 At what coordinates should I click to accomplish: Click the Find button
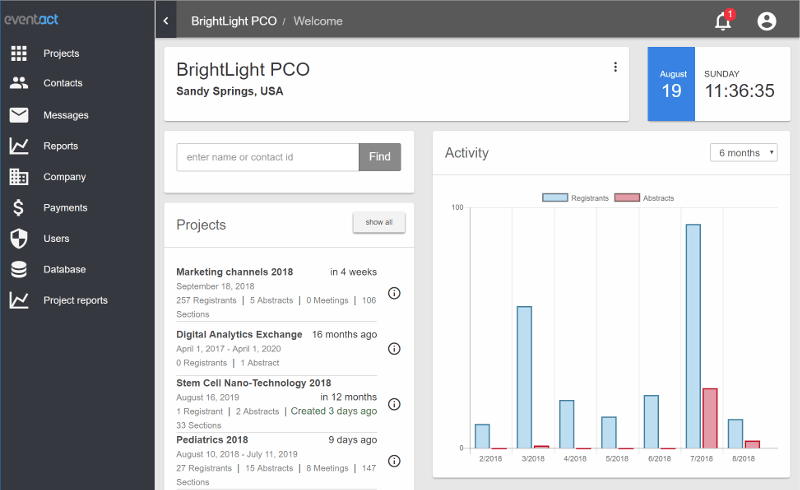(380, 157)
